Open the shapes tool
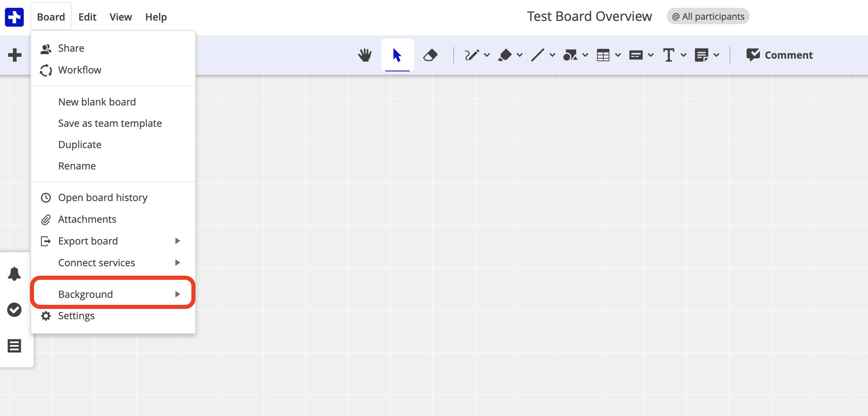This screenshot has height=416, width=868. [571, 55]
